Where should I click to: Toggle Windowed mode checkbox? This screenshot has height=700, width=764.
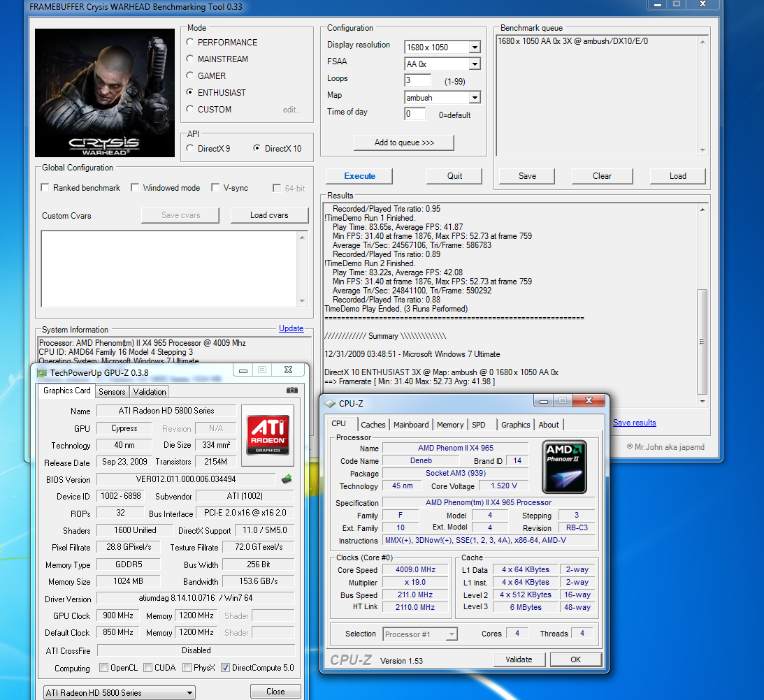click(135, 187)
